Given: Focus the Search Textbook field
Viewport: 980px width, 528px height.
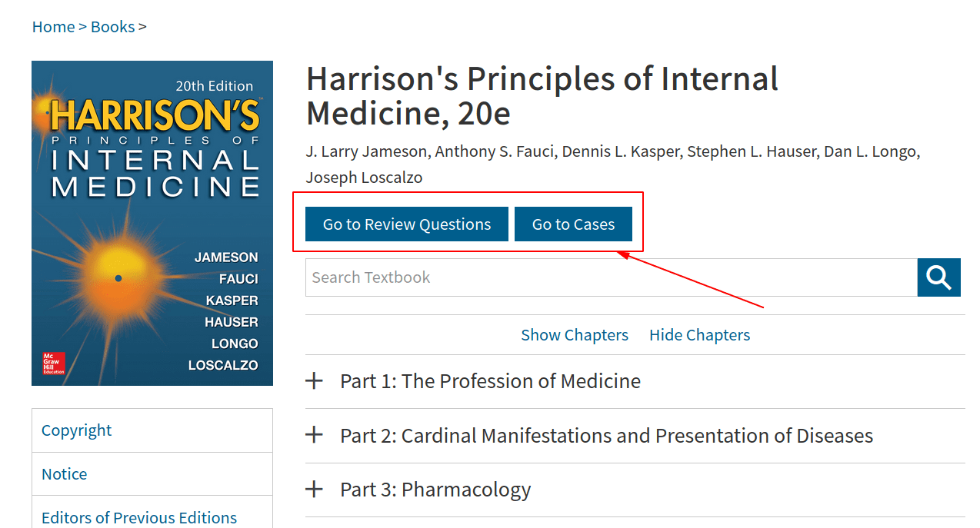Looking at the screenshot, I should pos(612,277).
